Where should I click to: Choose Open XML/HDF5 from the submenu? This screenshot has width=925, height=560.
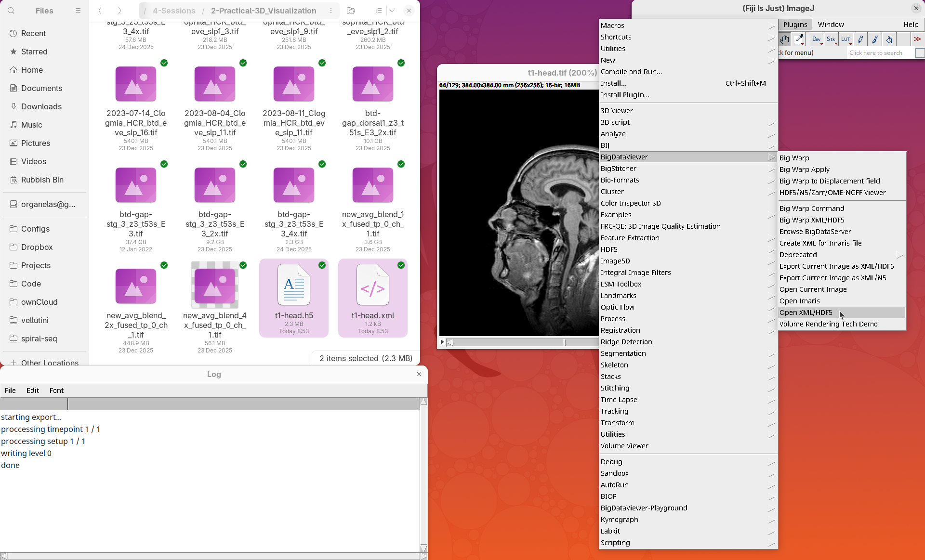click(806, 313)
